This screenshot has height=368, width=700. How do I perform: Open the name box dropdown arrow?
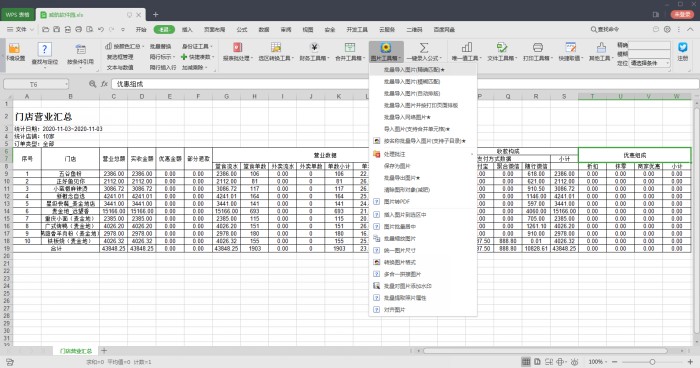coord(67,84)
